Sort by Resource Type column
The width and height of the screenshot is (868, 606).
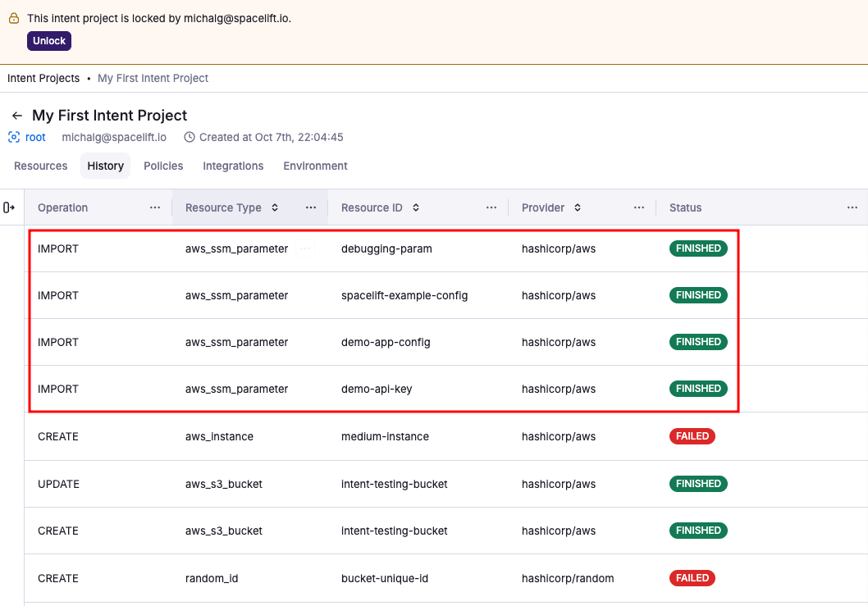[275, 208]
